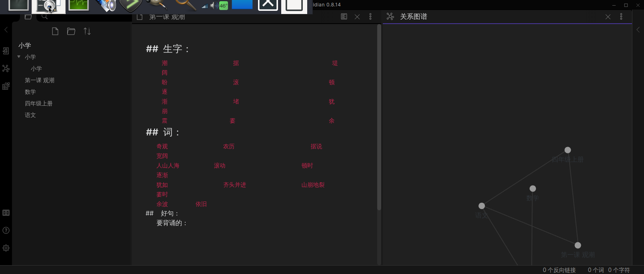Toggle preview mode for 第一课 观潮 note

[x=344, y=16]
